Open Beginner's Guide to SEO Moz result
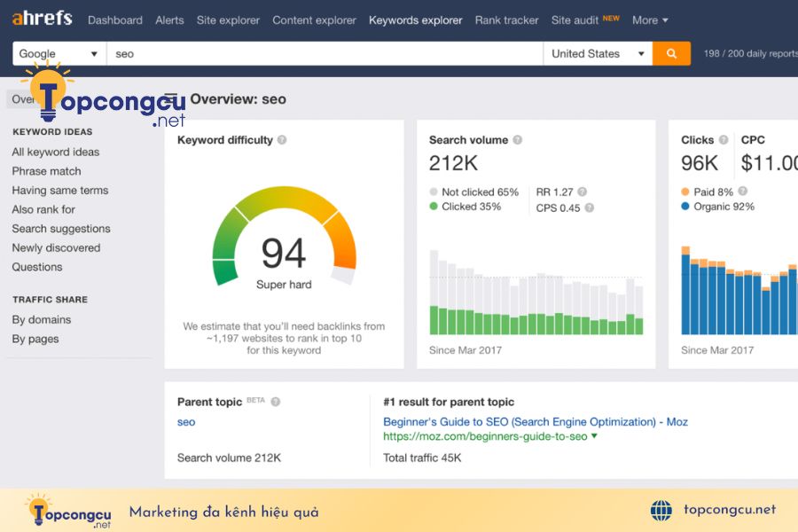 (x=536, y=421)
